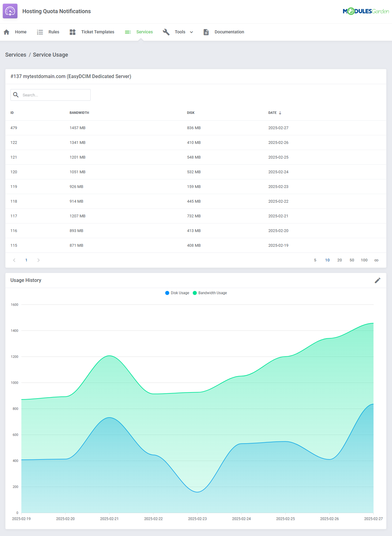This screenshot has width=392, height=536.
Task: Toggle Disk Usage series in chart legend
Action: pos(177,293)
